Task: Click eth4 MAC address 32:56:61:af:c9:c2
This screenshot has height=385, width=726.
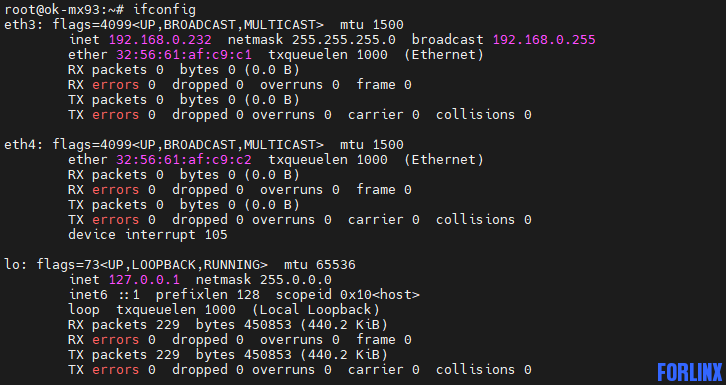Action: click(x=184, y=160)
